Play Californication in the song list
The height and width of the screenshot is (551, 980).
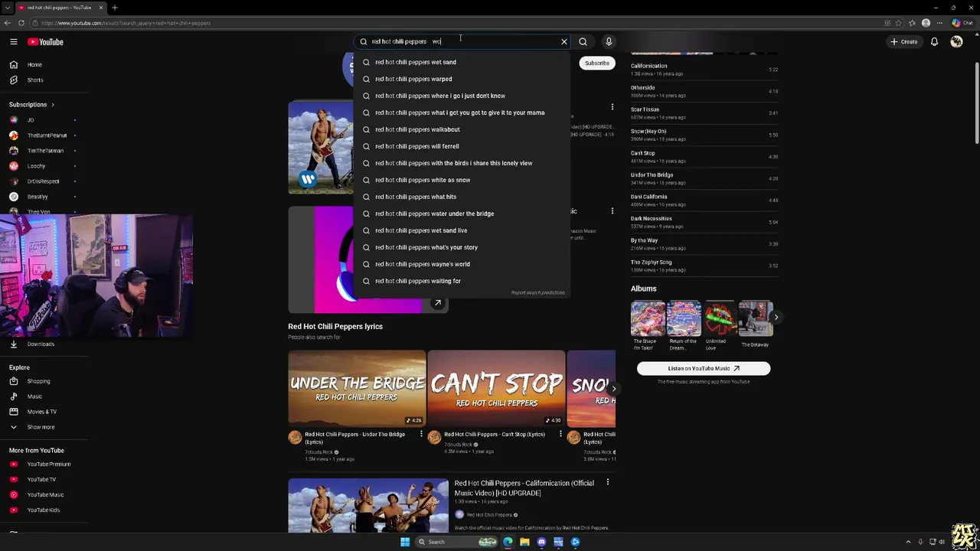[x=704, y=70]
